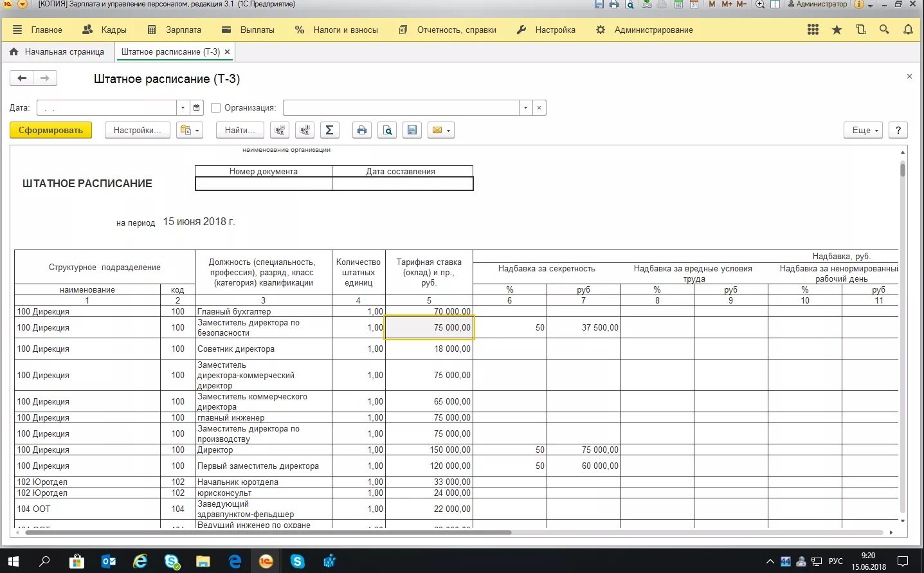Open File Explorer from the taskbar
924x573 pixels.
(203, 561)
